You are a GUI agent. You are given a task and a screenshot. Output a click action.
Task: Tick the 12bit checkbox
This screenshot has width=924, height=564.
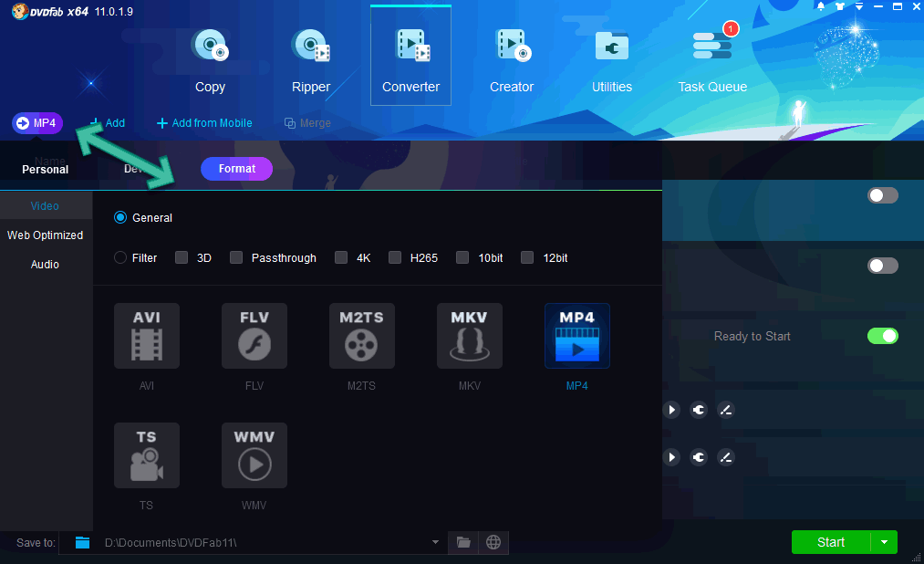point(527,257)
